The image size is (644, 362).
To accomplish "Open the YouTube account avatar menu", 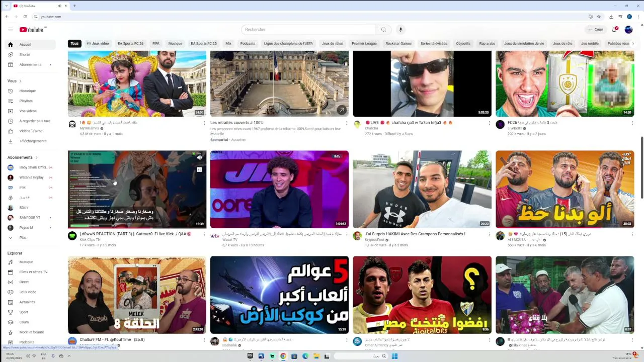I will 628,30.
